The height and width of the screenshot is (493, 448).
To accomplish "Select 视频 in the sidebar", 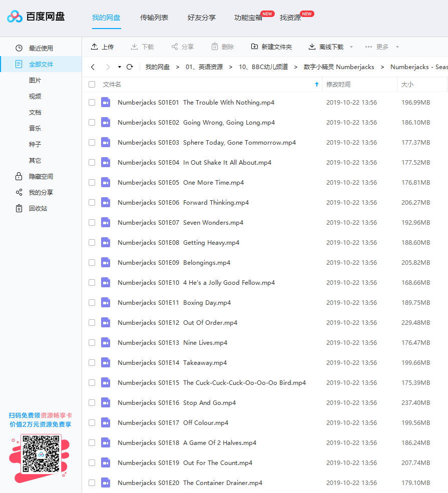I will [35, 96].
